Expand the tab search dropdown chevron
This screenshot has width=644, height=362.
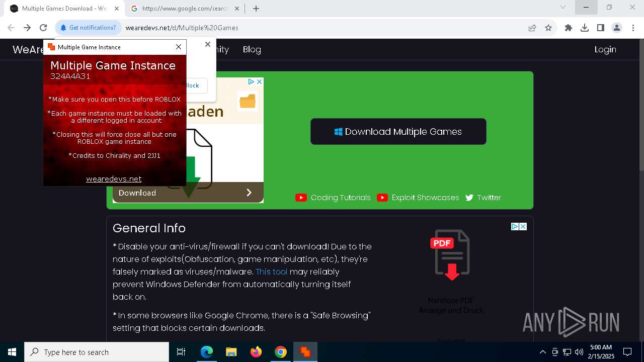(x=563, y=7)
